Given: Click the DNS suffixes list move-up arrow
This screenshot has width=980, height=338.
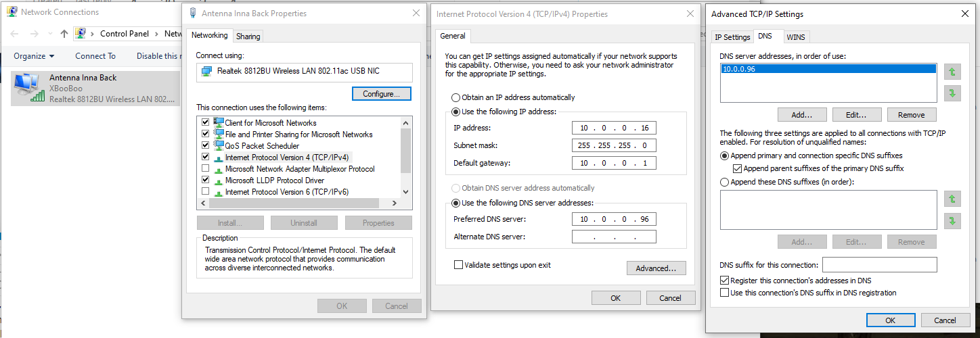Looking at the screenshot, I should [952, 199].
